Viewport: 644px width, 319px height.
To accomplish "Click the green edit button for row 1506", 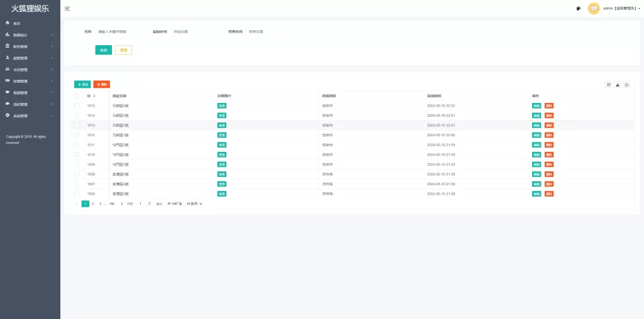I will [x=536, y=193].
